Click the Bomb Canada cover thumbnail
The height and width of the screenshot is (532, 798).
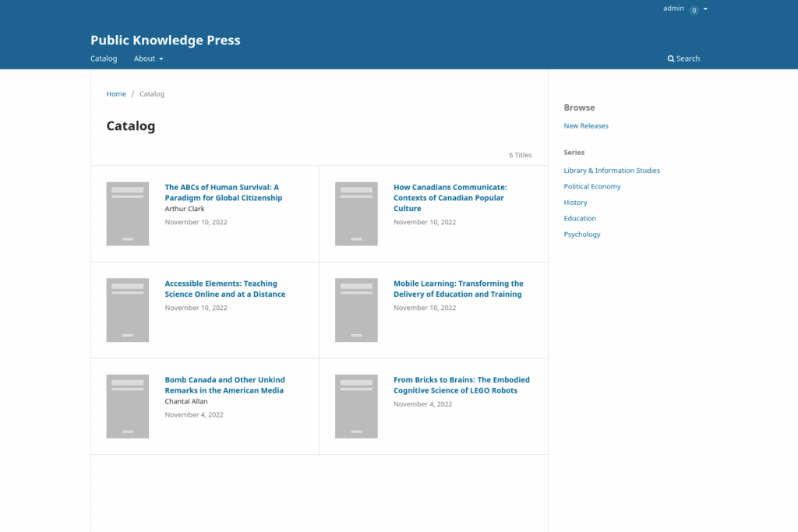pos(127,406)
